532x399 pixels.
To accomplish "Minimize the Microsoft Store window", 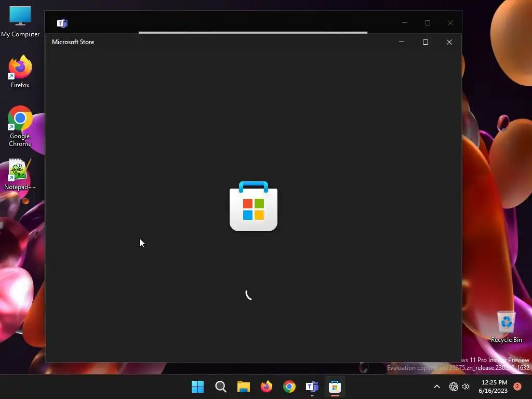I will coord(402,42).
